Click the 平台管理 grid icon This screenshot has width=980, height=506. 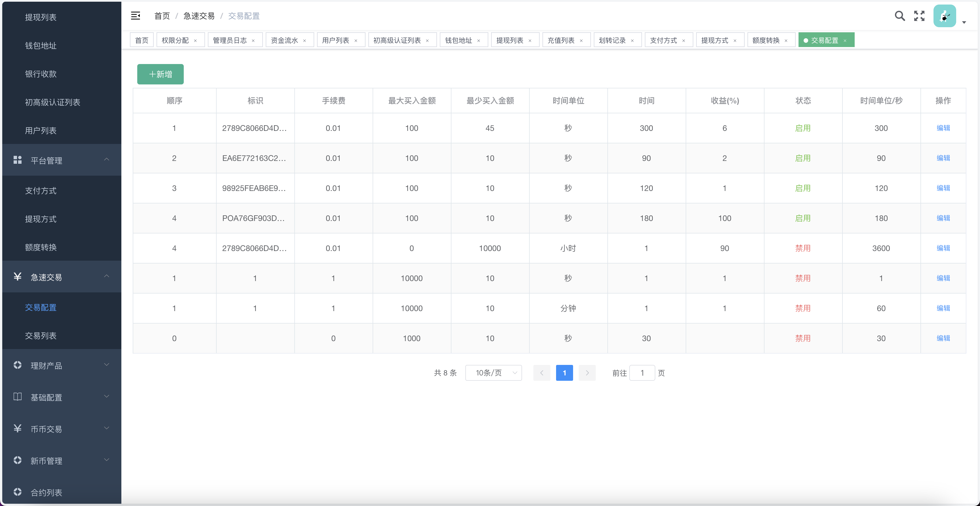17,160
